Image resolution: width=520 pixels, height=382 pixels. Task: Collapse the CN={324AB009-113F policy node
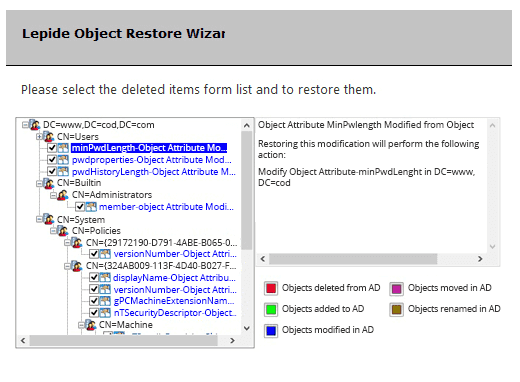coord(67,266)
